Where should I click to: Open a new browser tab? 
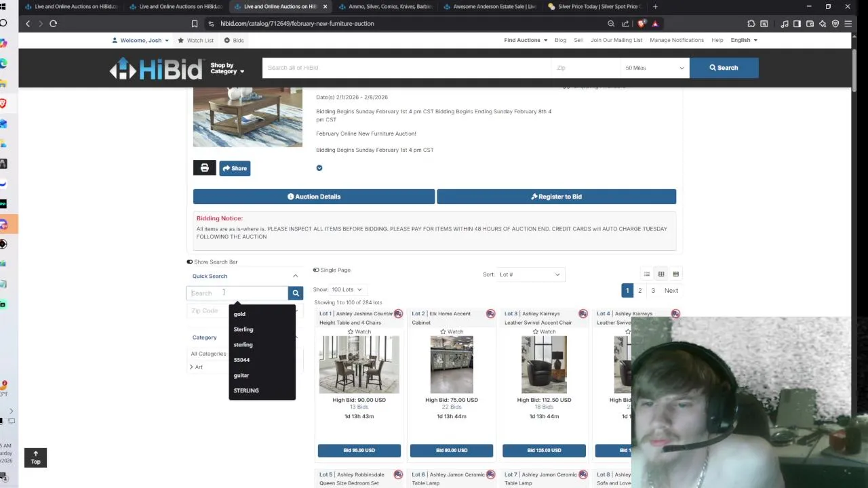(655, 7)
